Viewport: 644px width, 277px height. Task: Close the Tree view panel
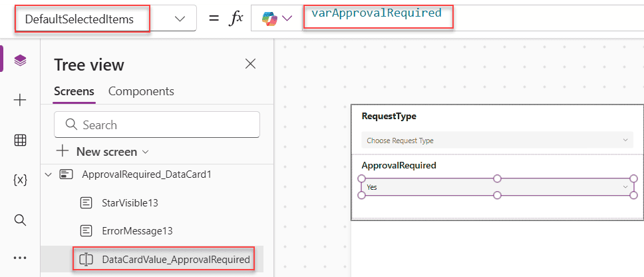pos(250,64)
